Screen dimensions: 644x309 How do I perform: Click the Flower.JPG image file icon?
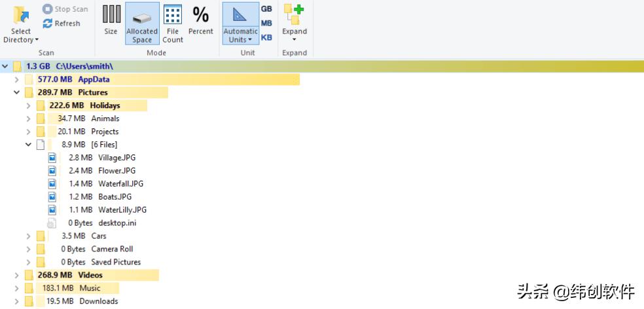(52, 171)
